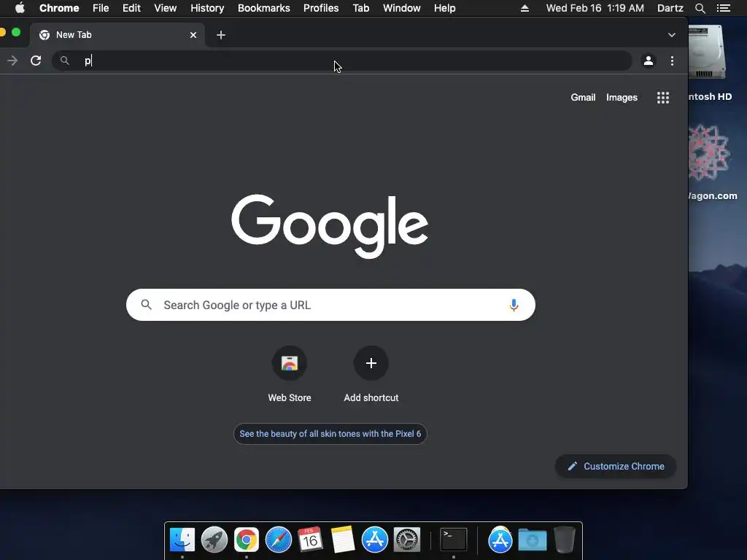
Task: Open the Window menu
Action: click(402, 8)
